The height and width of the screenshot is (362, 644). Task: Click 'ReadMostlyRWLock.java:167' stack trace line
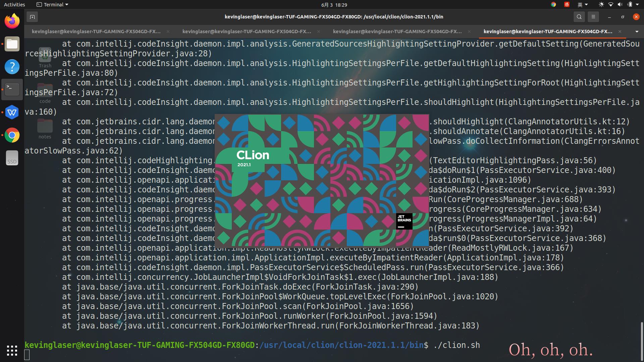pos(318,248)
